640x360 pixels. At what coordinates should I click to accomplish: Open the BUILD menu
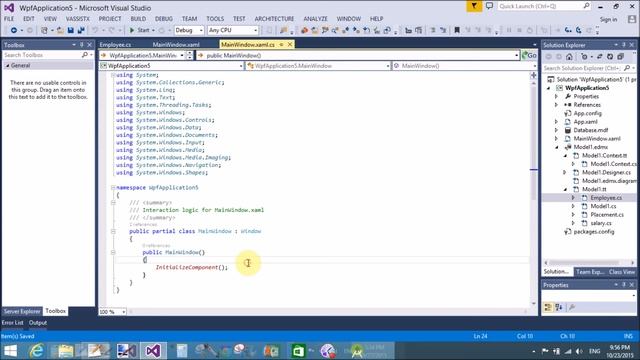point(138,19)
